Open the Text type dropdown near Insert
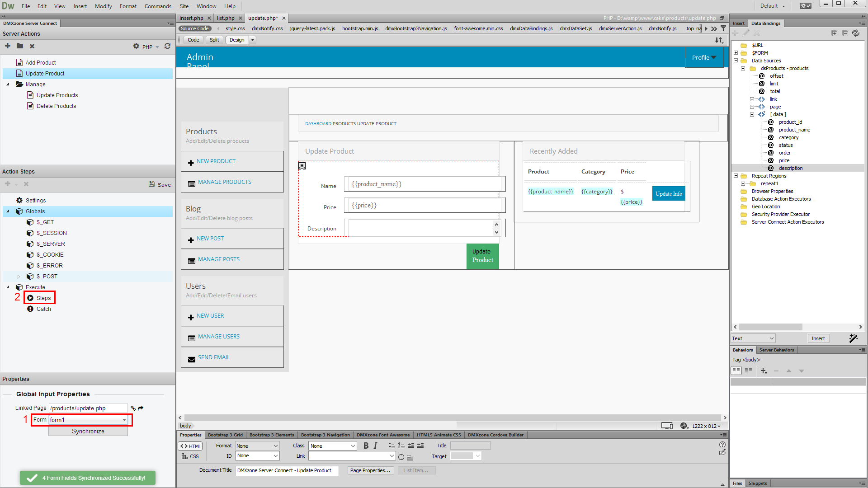The height and width of the screenshot is (488, 868). pos(753,338)
